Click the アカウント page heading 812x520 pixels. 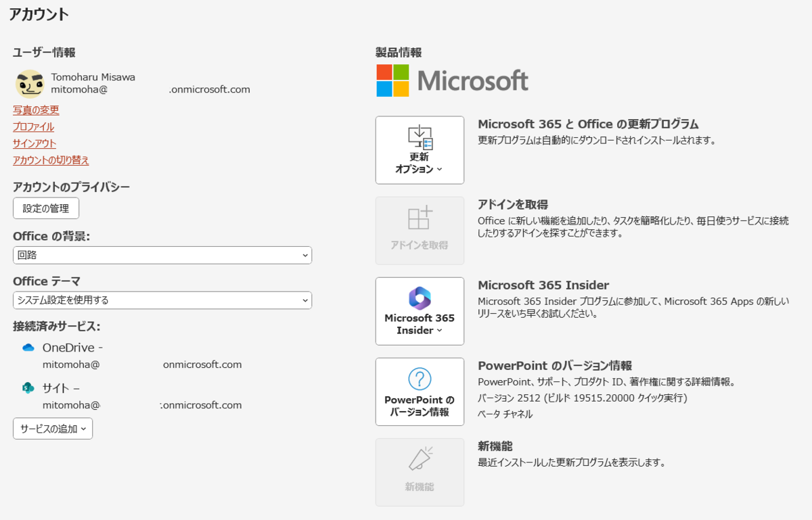[39, 14]
